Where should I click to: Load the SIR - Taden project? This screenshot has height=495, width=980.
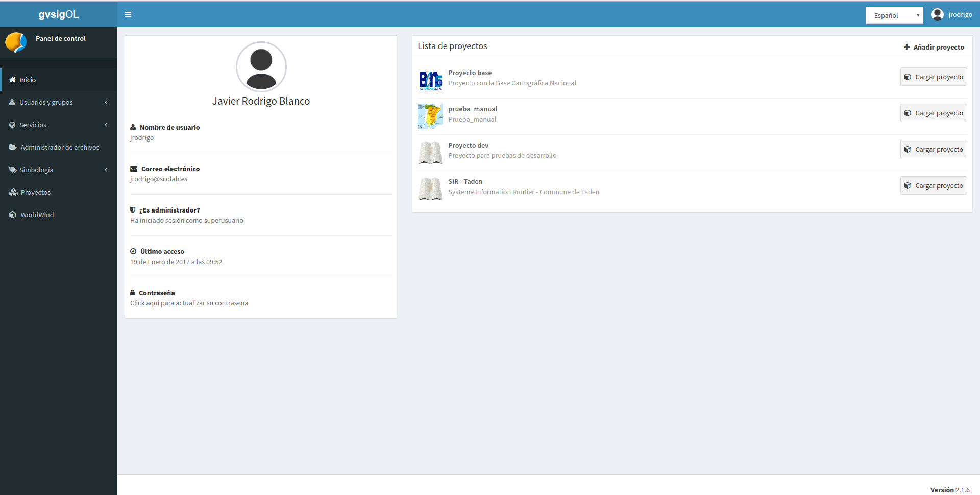(x=933, y=186)
